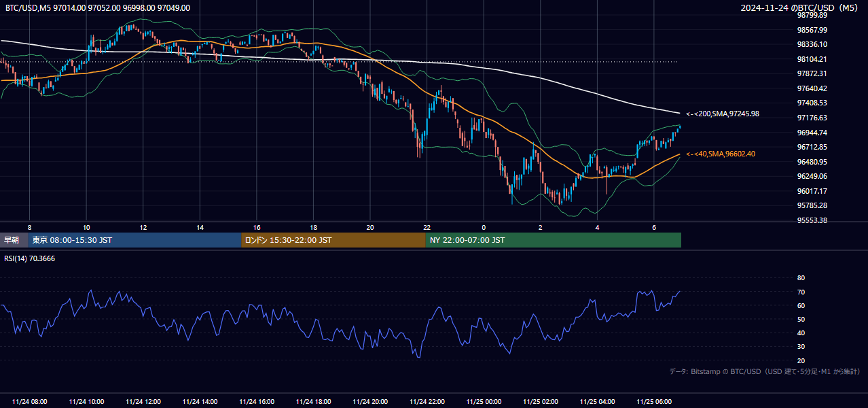Viewport: 868px width, 408px height.
Task: Click bottom time label 11/24 22:00
Action: [427, 402]
